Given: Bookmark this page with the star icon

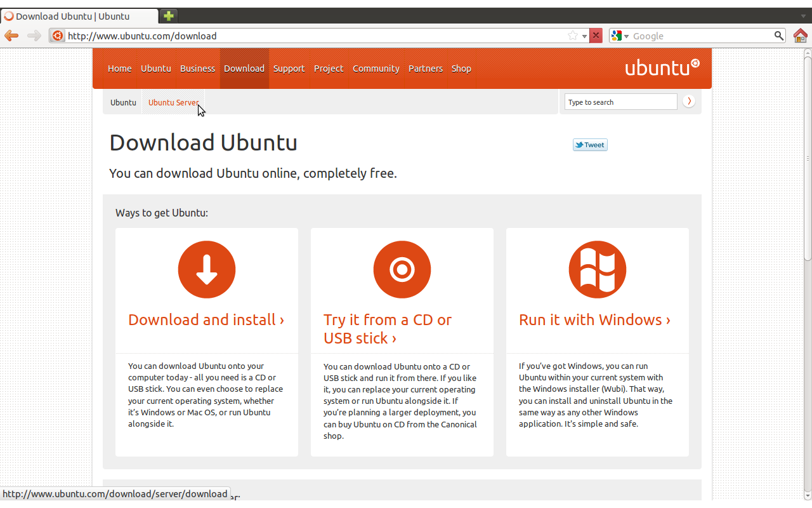Looking at the screenshot, I should click(x=573, y=36).
